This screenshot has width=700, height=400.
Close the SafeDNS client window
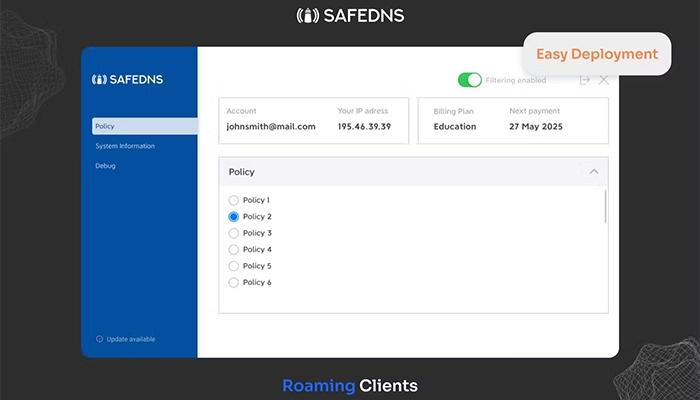click(604, 80)
